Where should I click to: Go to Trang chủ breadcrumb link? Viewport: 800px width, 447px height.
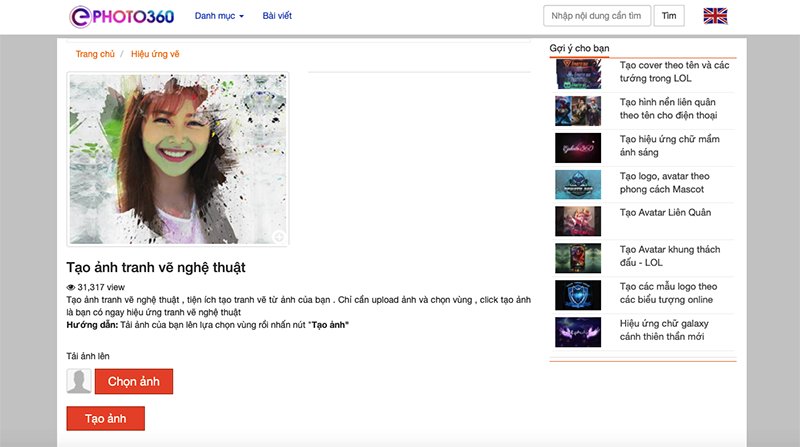click(95, 54)
